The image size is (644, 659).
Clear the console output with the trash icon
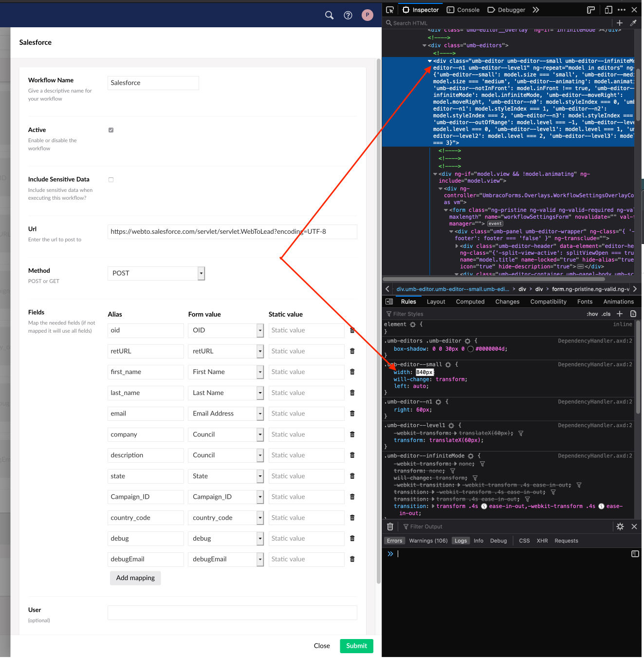(390, 527)
